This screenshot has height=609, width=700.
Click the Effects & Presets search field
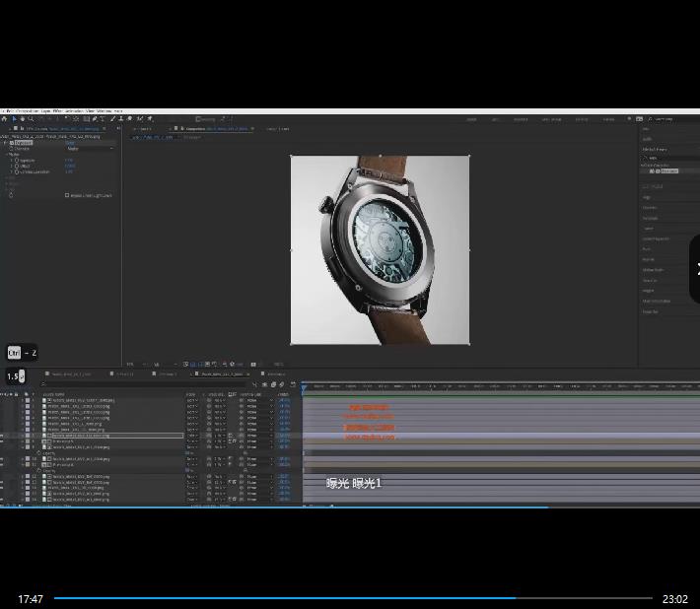tap(670, 119)
